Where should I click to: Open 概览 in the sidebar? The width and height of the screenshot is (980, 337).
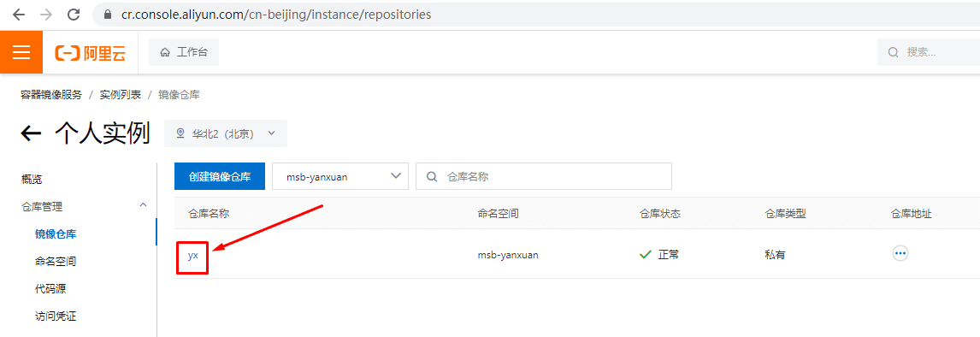coord(32,180)
